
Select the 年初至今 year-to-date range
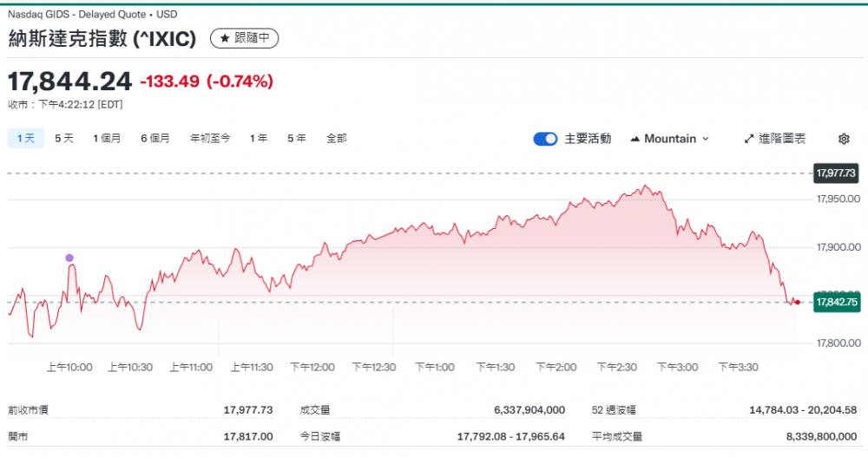click(x=210, y=138)
